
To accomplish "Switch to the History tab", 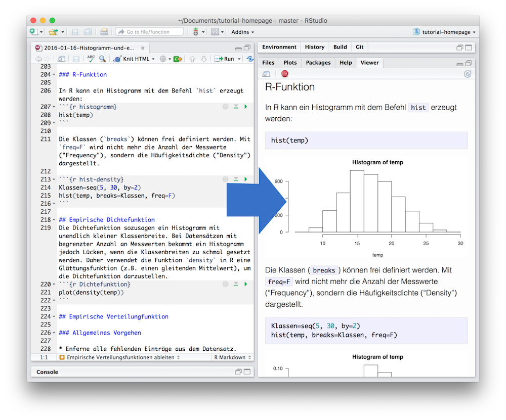I will 315,47.
